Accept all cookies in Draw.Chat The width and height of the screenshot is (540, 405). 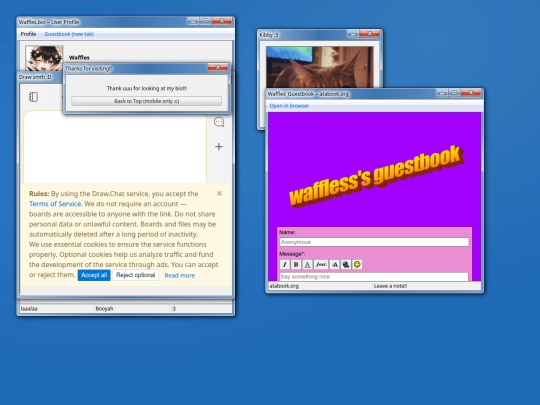coord(94,275)
